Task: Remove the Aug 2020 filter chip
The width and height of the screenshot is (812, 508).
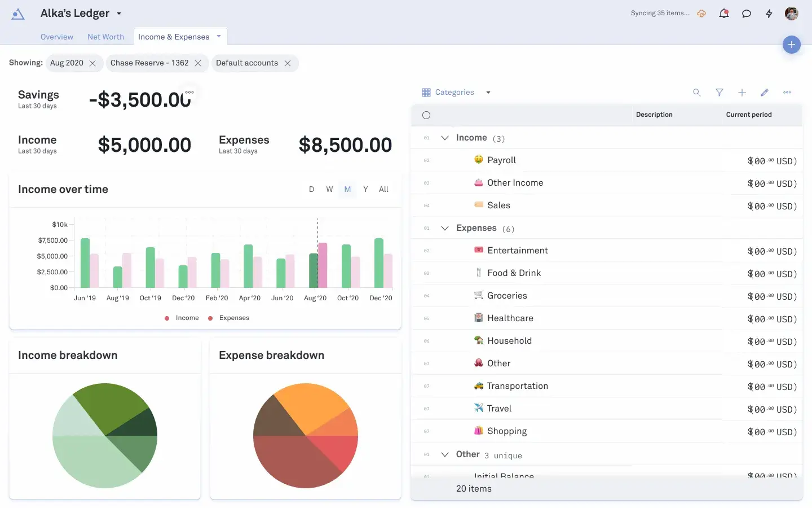Action: 92,63
